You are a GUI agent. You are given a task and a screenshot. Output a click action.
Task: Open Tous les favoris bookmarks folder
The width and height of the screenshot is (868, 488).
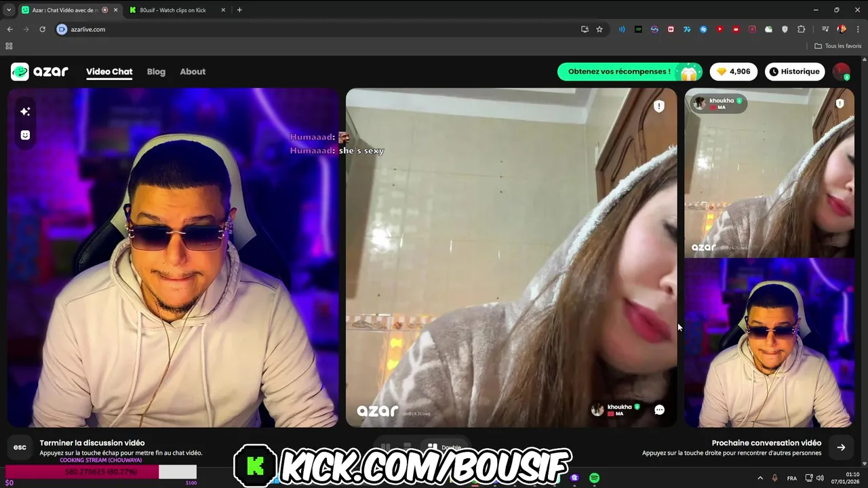pyautogui.click(x=838, y=46)
